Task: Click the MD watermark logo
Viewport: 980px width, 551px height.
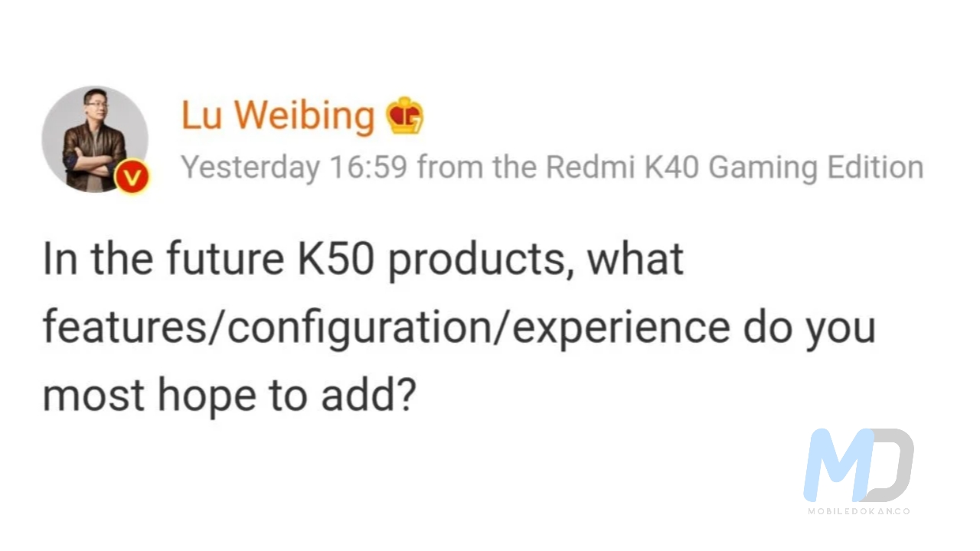Action: coord(858,466)
